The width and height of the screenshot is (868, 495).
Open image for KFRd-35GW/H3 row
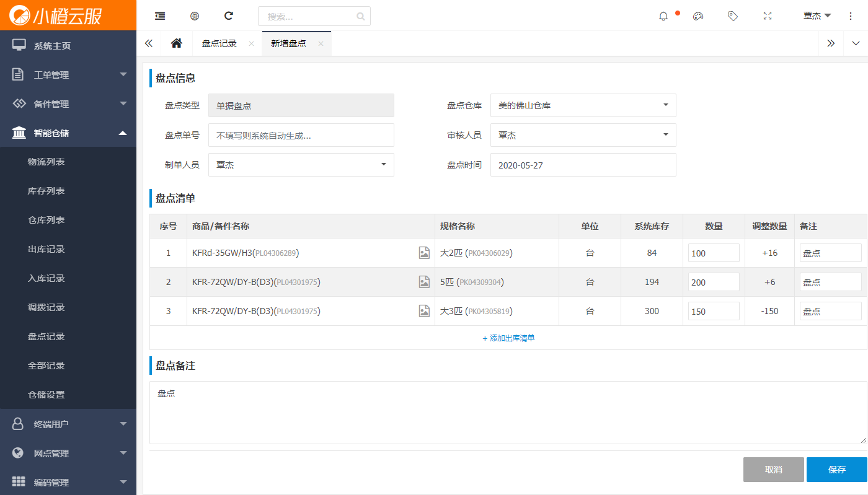pos(424,253)
